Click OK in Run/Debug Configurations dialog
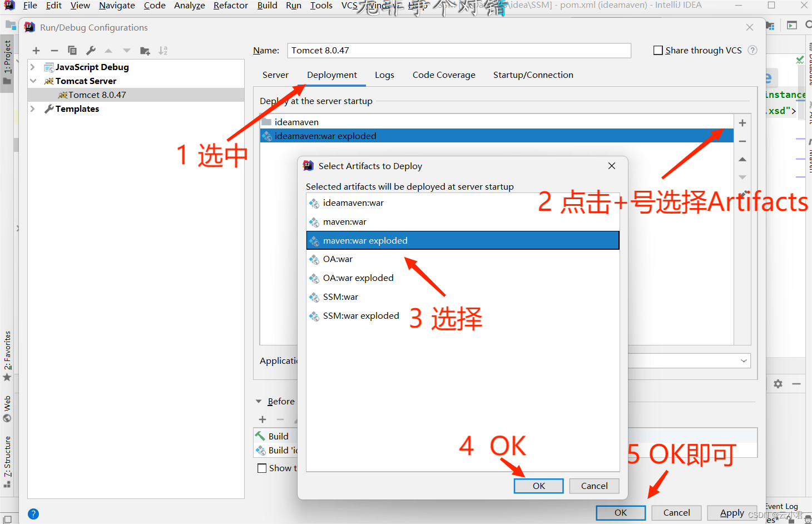The width and height of the screenshot is (812, 524). [x=621, y=513]
